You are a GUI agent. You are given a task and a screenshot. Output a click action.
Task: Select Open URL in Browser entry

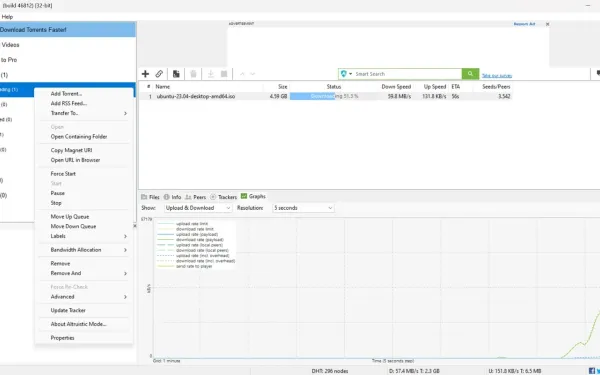[75, 160]
